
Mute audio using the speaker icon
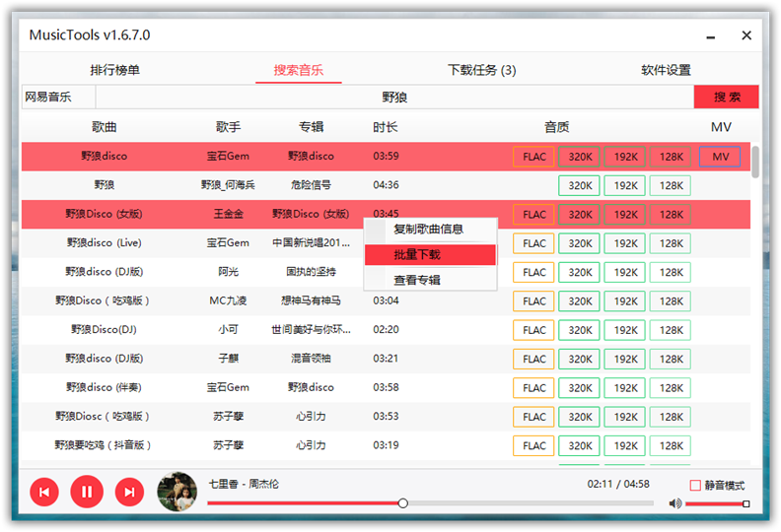click(674, 503)
